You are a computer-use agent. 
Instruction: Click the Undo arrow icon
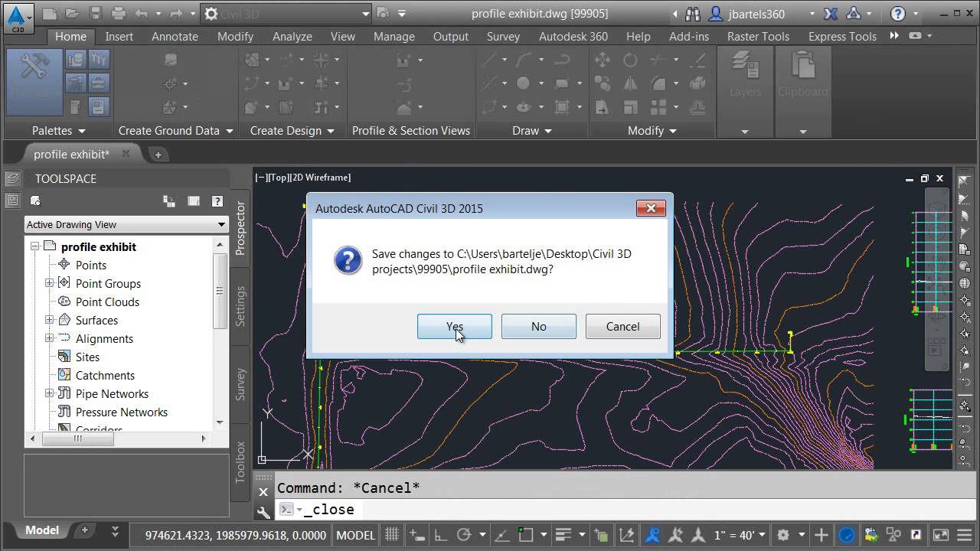[141, 14]
